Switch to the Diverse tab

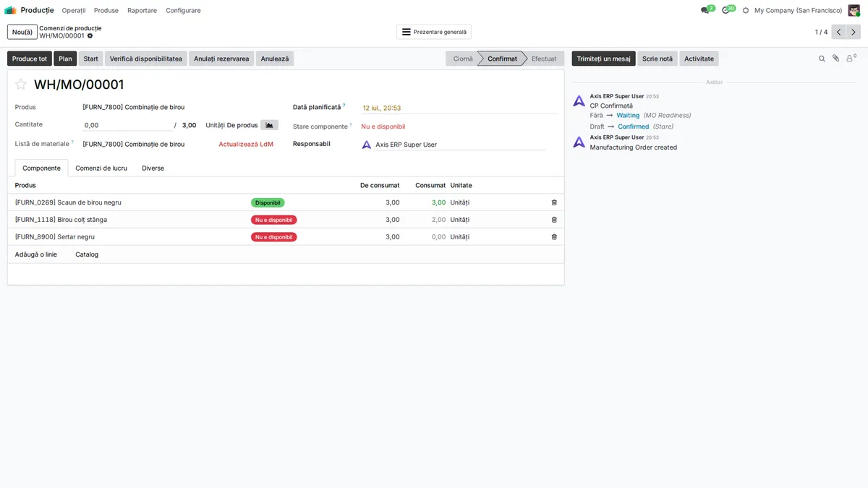tap(153, 168)
